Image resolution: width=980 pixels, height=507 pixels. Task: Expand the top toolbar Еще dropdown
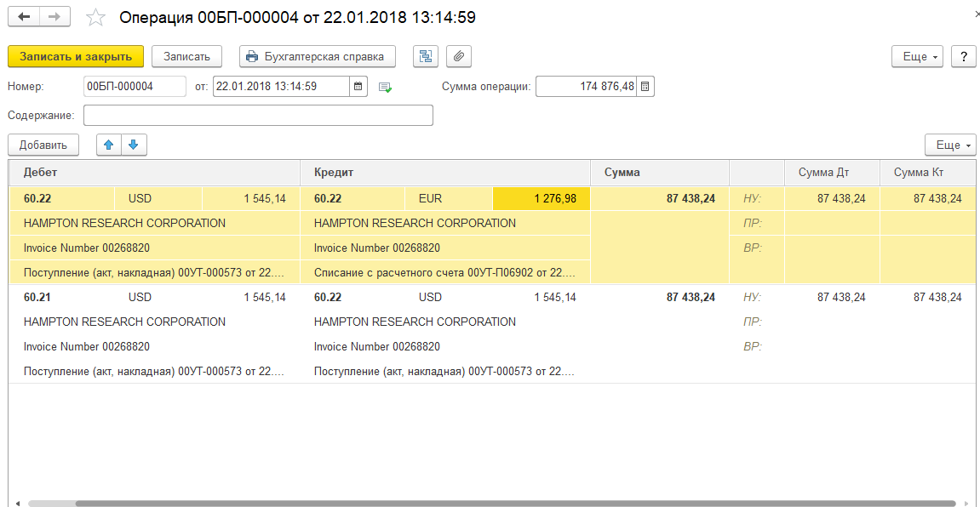point(916,57)
